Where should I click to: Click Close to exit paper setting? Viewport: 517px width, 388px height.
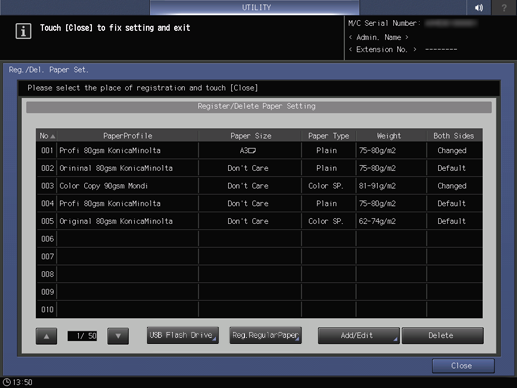tap(463, 366)
